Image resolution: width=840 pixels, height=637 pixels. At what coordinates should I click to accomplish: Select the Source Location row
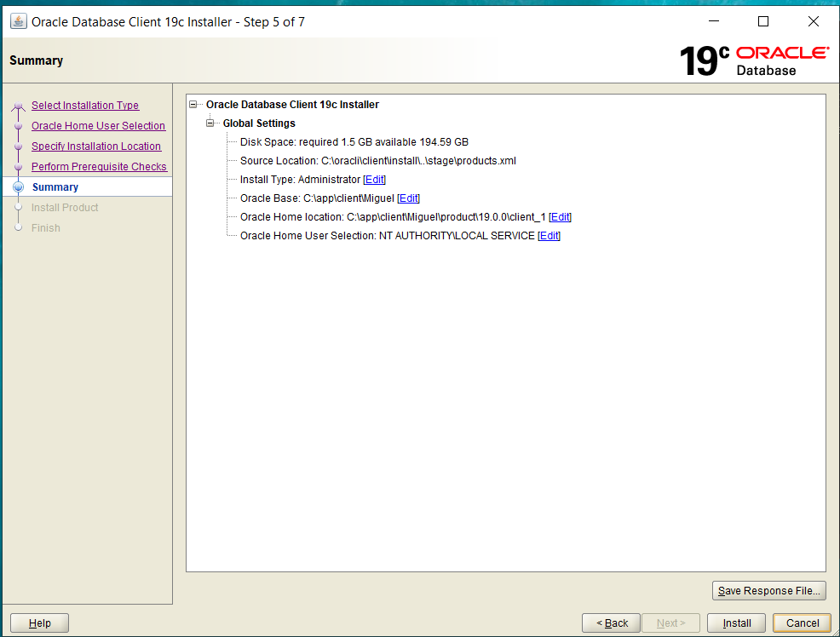(377, 161)
